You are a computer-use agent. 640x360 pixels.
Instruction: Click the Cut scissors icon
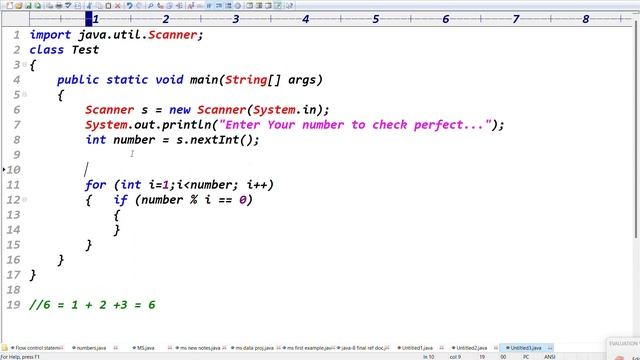coord(89,6)
